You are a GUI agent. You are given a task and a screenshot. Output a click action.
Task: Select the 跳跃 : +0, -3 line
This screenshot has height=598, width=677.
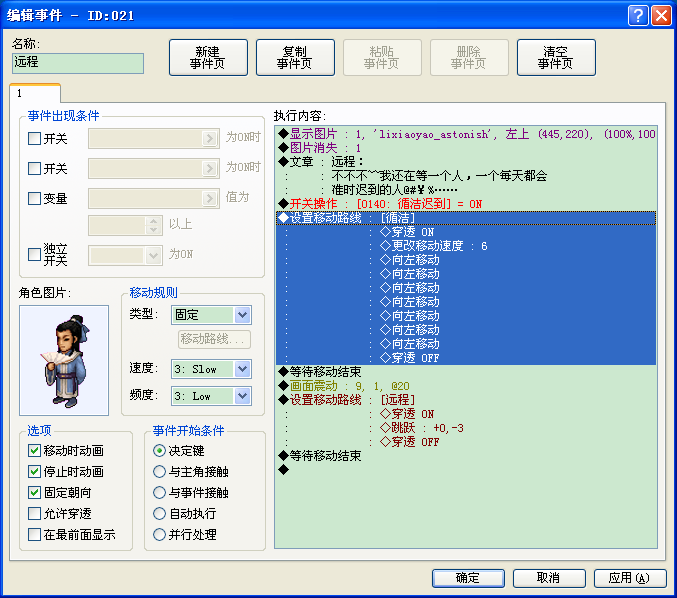point(466,428)
